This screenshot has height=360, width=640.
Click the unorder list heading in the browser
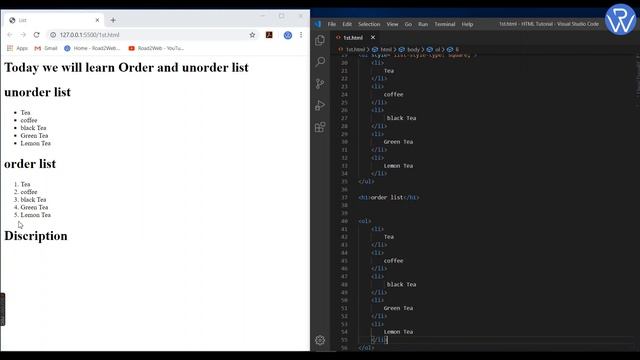pos(38,92)
